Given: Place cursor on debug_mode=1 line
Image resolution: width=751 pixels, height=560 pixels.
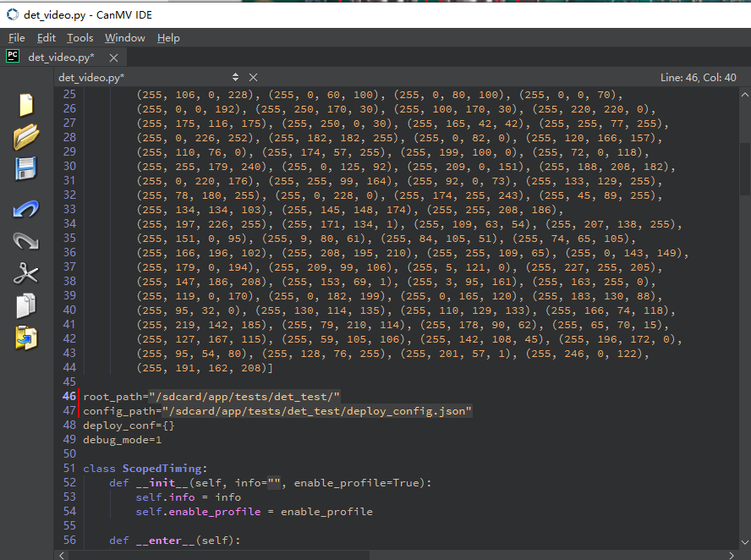Looking at the screenshot, I should tap(122, 440).
